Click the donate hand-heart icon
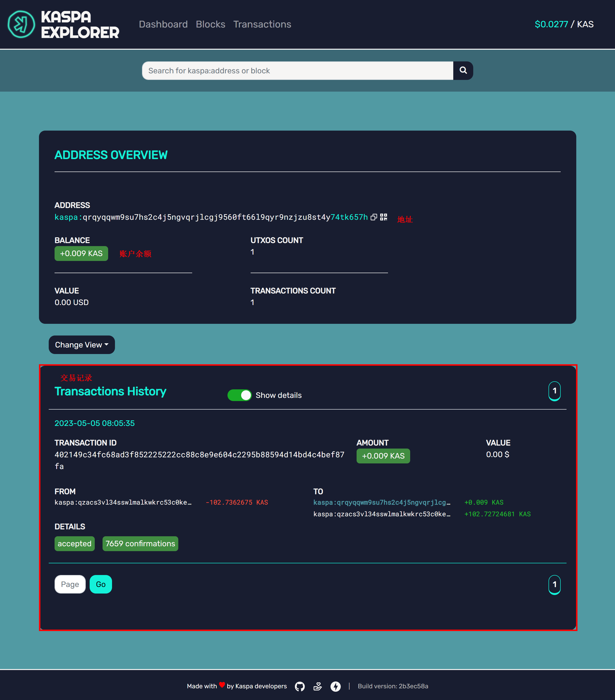 pyautogui.click(x=317, y=686)
